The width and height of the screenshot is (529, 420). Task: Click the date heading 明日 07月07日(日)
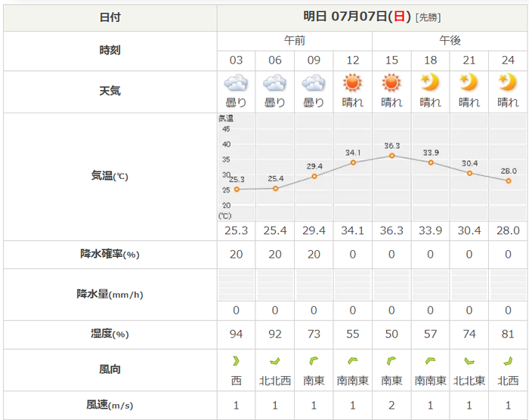tap(357, 16)
